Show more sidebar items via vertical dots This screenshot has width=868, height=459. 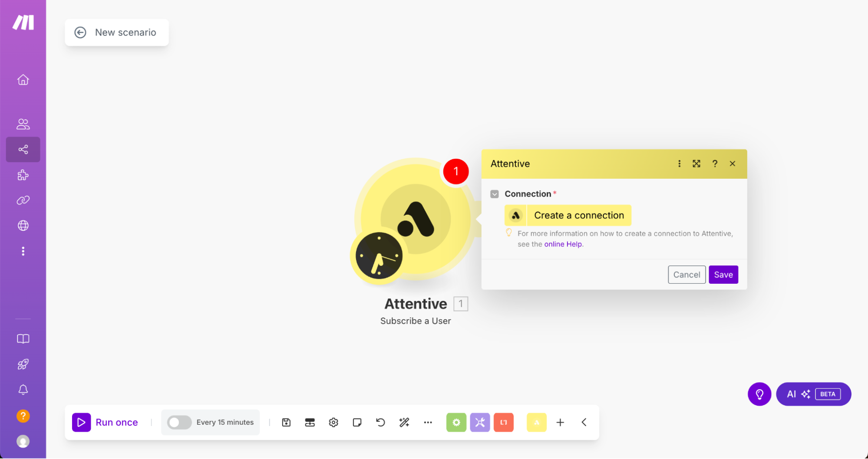23,251
